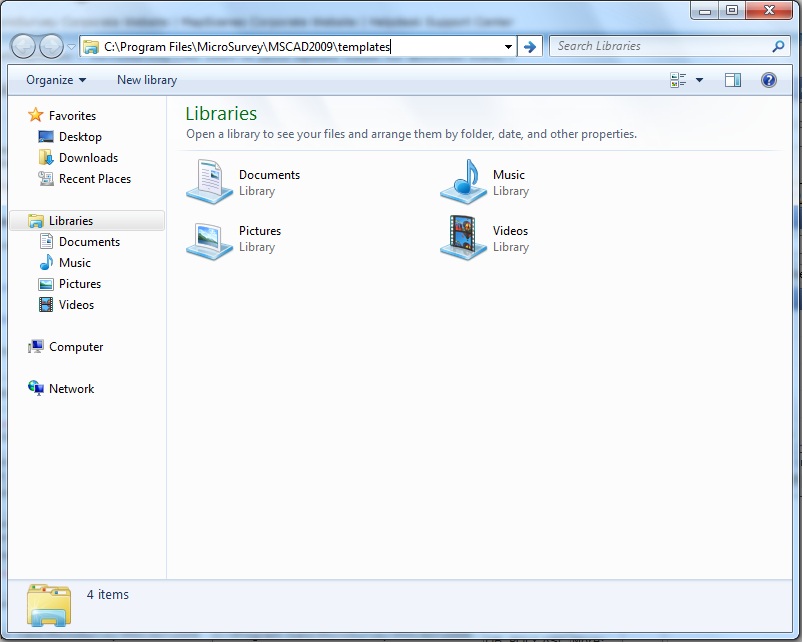
Task: Open the change view options arrow
Action: 699,80
